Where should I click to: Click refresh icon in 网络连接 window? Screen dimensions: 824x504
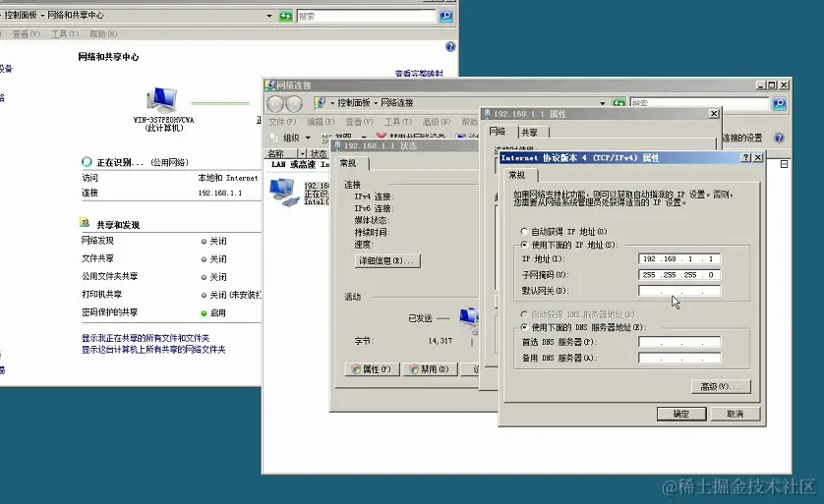[x=619, y=103]
